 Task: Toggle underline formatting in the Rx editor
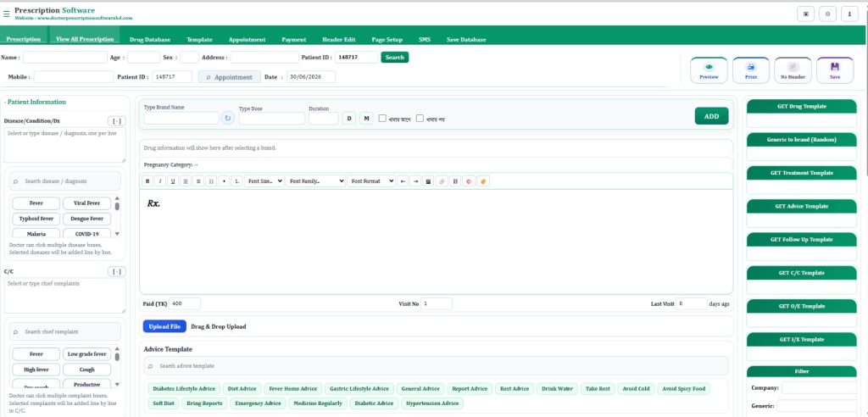(x=173, y=181)
